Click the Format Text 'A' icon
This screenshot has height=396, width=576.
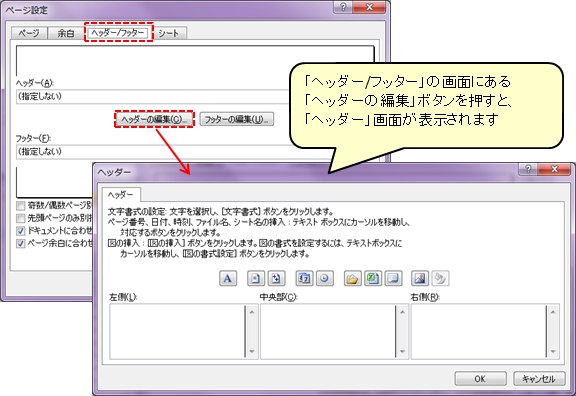pyautogui.click(x=228, y=278)
